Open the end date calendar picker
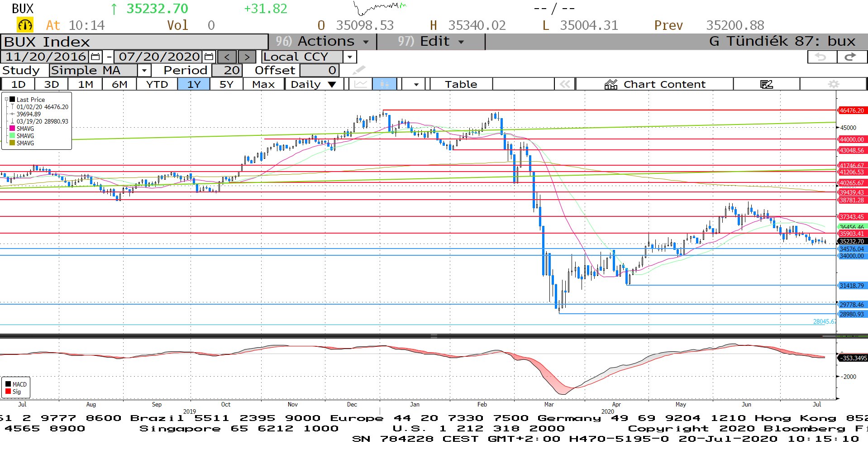868x464 pixels. point(209,57)
